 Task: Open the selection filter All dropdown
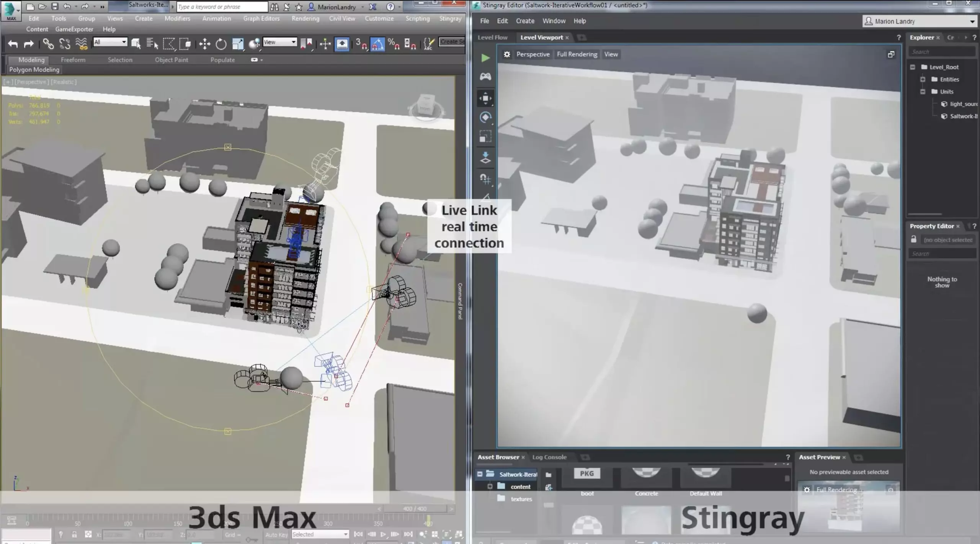[110, 42]
